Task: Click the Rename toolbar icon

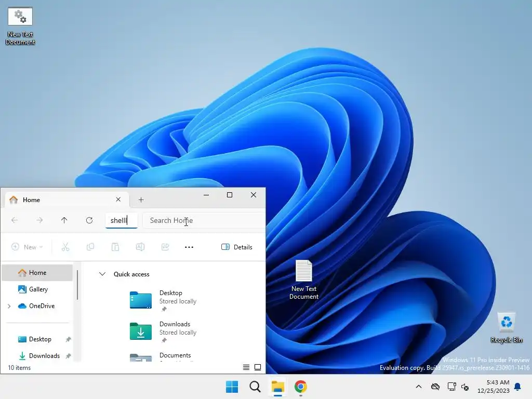Action: tap(140, 247)
